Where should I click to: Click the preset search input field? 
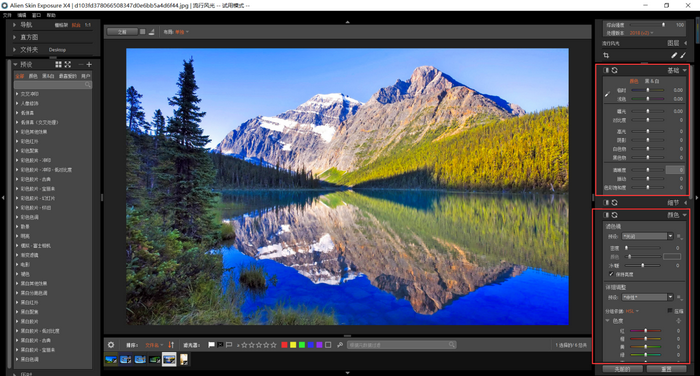tap(53, 84)
